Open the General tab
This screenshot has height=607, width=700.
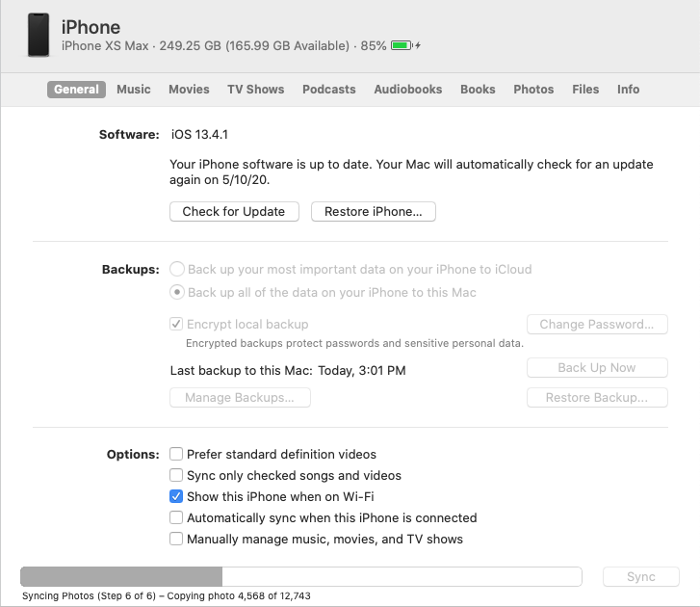pos(76,90)
